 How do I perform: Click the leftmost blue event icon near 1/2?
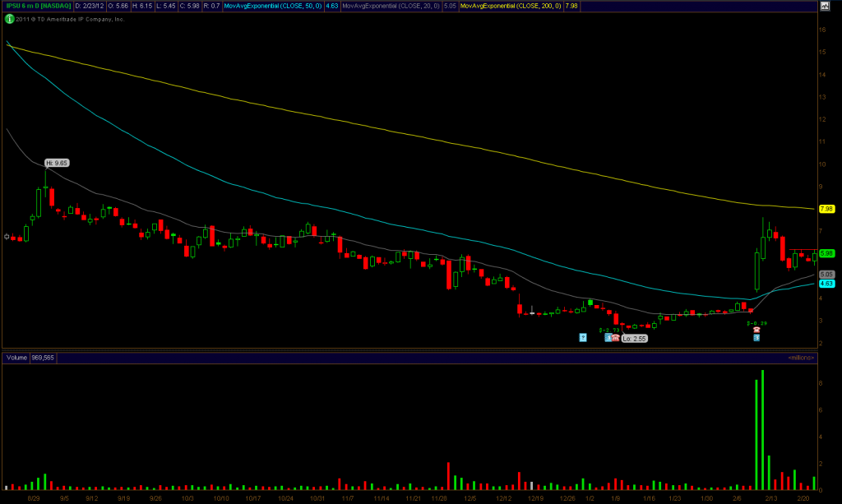(x=582, y=337)
